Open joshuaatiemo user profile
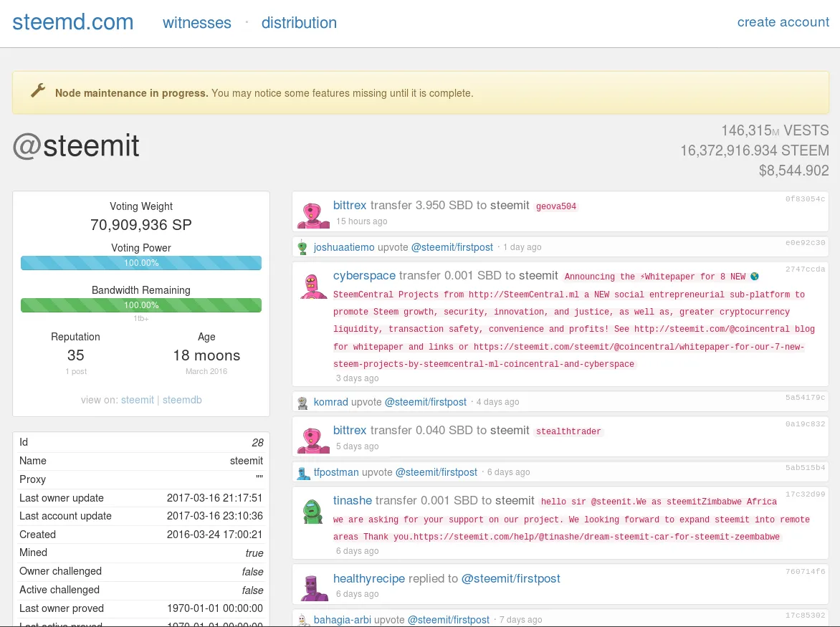This screenshot has height=627, width=840. coord(344,247)
